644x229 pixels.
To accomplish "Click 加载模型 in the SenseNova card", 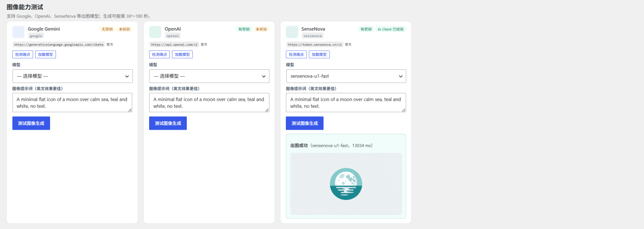I will coord(319,54).
